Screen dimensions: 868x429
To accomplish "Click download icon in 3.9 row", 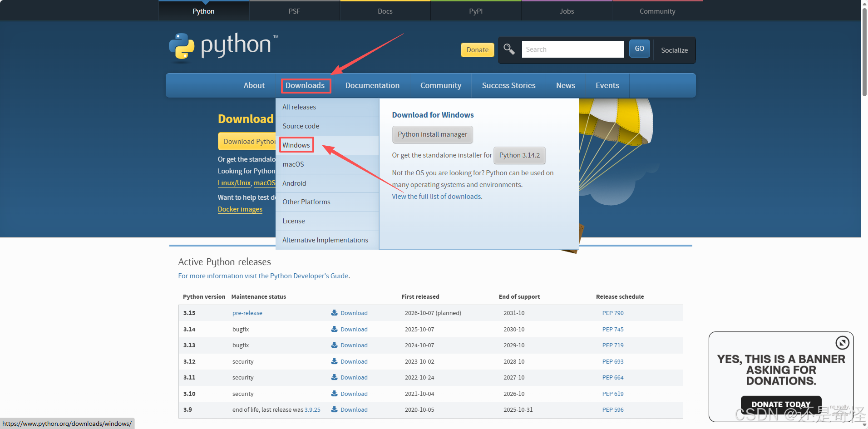I will tap(334, 409).
